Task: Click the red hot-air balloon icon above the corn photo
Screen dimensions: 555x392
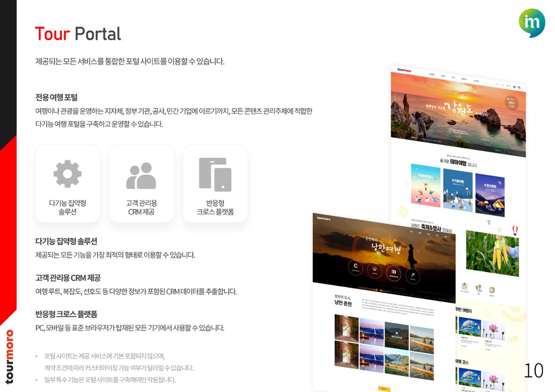Action: pos(515,230)
